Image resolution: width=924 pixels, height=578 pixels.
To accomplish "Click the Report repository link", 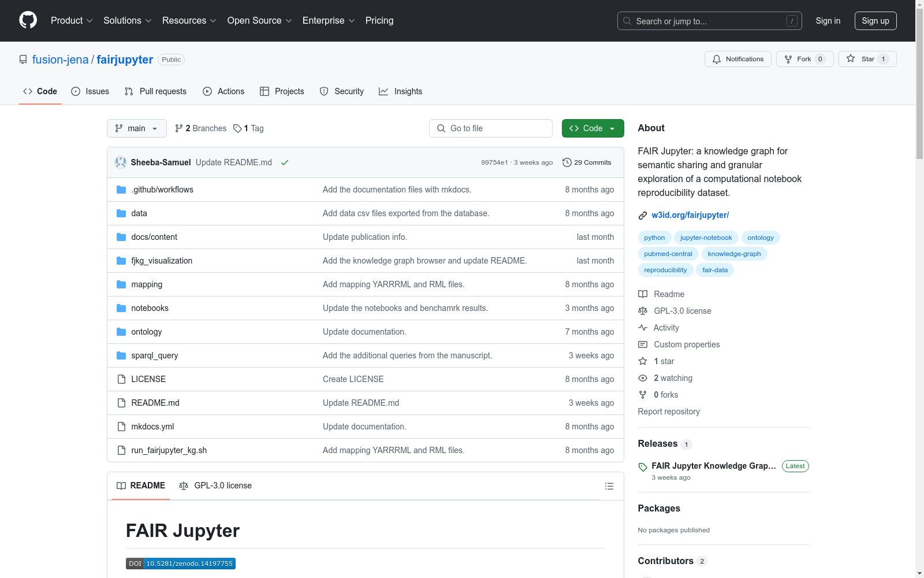I will 669,412.
